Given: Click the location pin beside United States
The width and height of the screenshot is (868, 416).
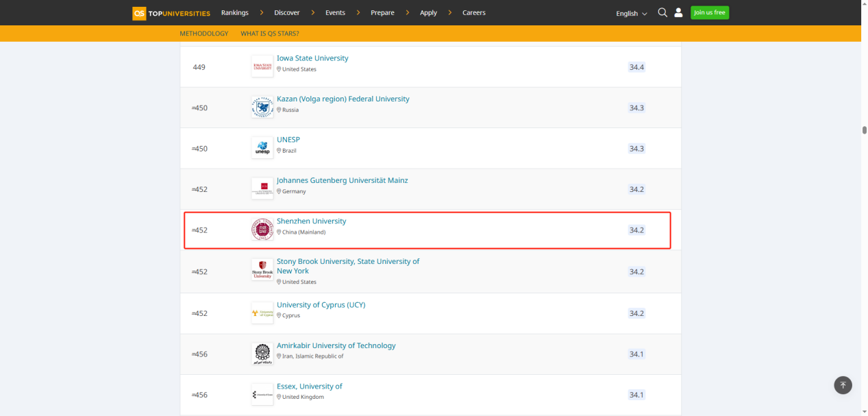Looking at the screenshot, I should (x=279, y=69).
